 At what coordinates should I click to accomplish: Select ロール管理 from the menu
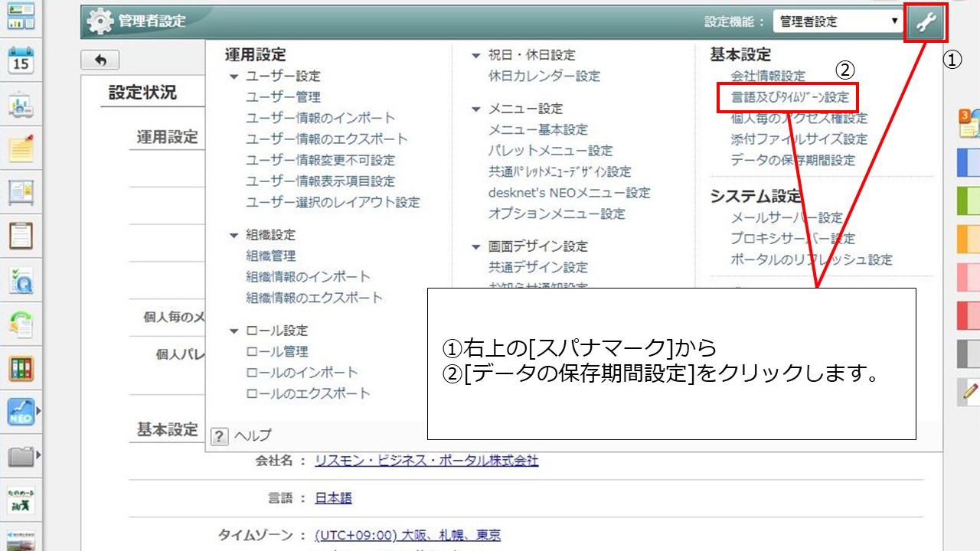click(x=277, y=352)
